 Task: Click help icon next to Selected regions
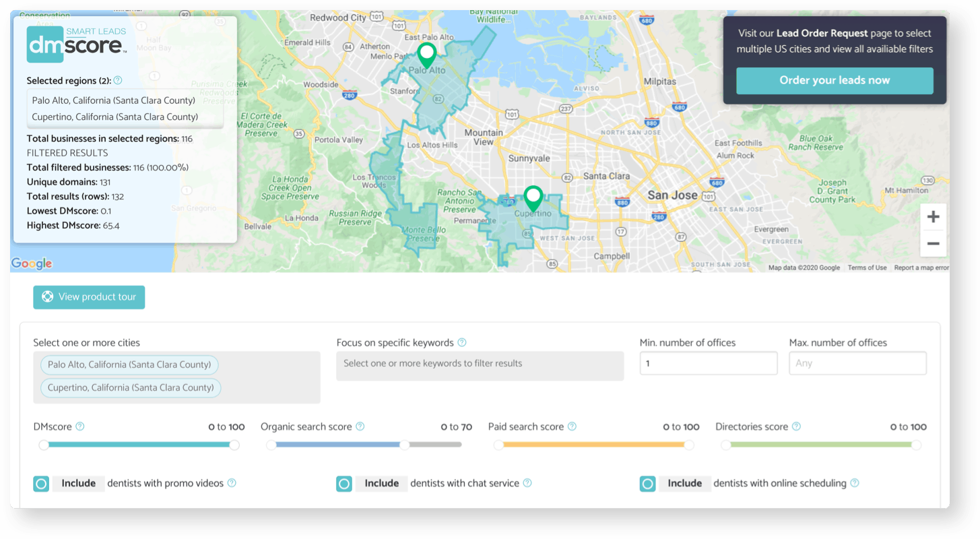coord(118,81)
